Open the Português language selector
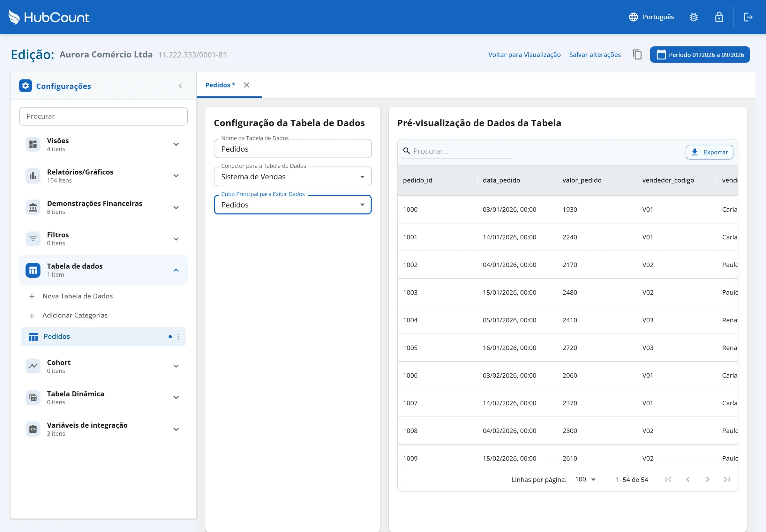The height and width of the screenshot is (532, 766). pos(651,17)
